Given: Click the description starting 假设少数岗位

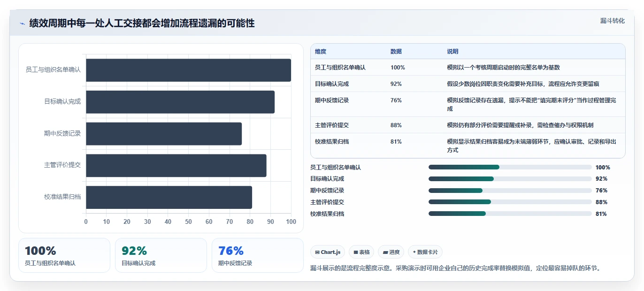Looking at the screenshot, I should click(x=523, y=84).
